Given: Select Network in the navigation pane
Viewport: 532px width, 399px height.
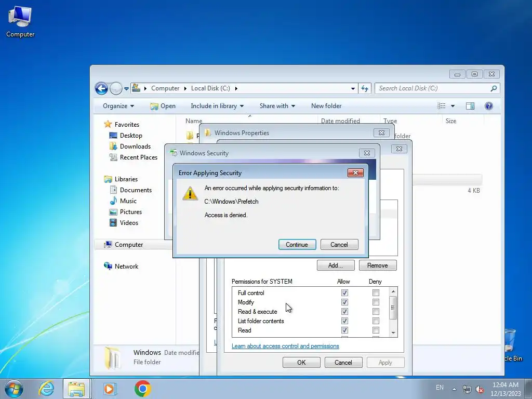Looking at the screenshot, I should (x=121, y=267).
